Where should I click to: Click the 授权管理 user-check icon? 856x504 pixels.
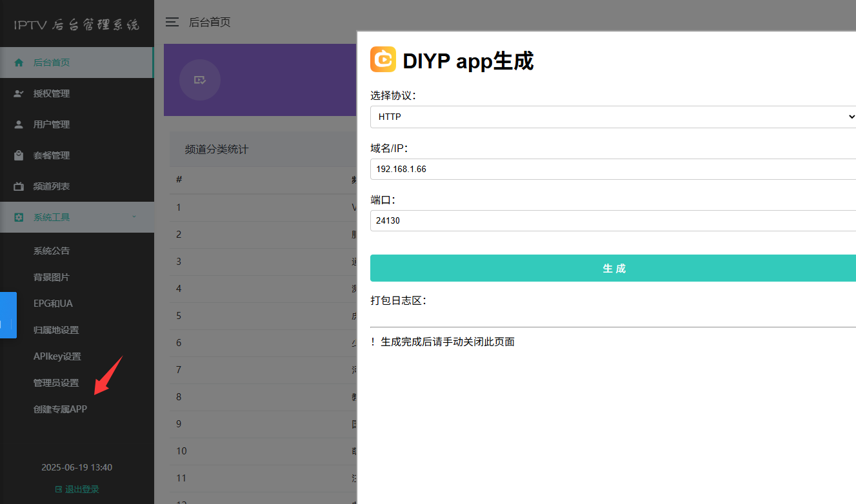pos(19,93)
